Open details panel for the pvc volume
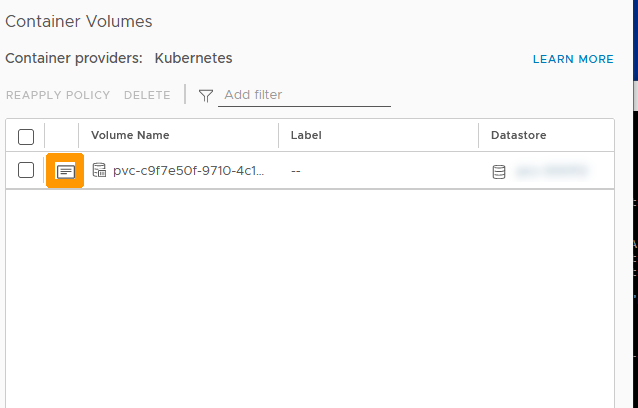 65,171
